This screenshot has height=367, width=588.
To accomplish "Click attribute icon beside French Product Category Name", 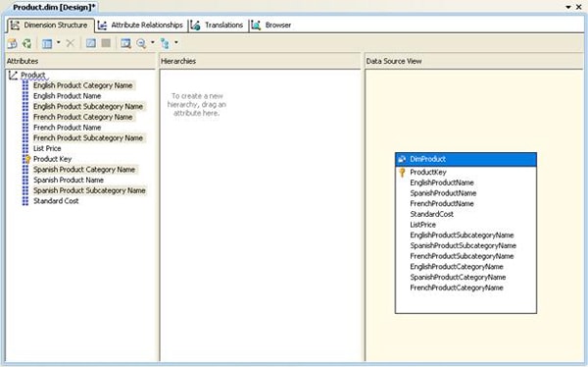I will [x=25, y=117].
